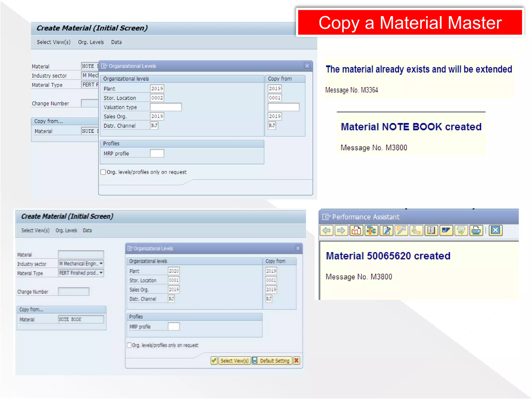532x399 pixels.
Task: Show Technical Information hammer-wrench icon
Action: click(x=371, y=230)
